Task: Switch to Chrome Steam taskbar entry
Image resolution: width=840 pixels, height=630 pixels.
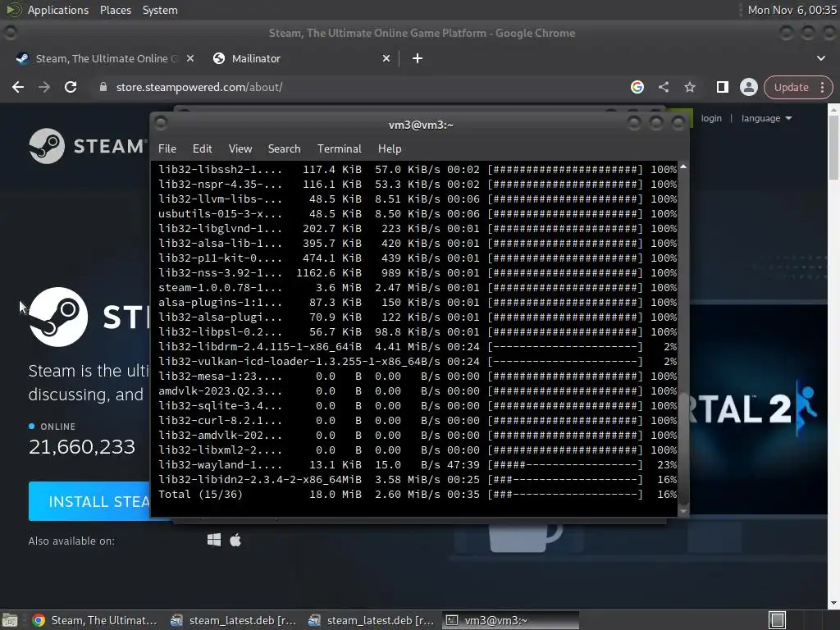Action: click(95, 620)
